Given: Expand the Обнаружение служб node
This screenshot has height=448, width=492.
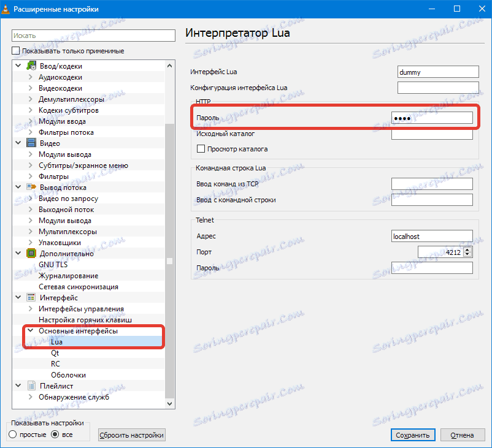Looking at the screenshot, I should click(x=31, y=397).
